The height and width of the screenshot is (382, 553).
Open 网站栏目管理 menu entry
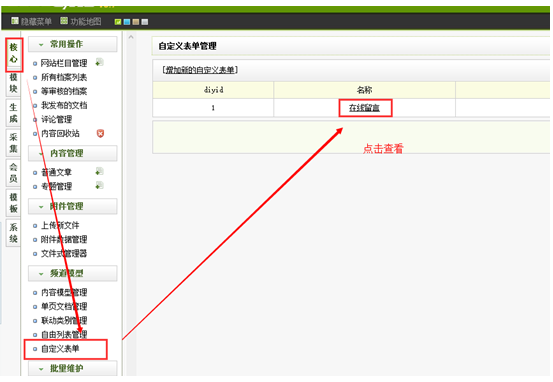(x=64, y=63)
